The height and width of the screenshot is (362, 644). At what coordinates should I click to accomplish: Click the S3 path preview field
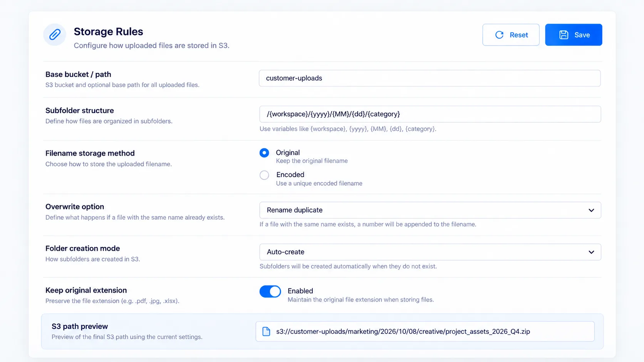pos(425,331)
